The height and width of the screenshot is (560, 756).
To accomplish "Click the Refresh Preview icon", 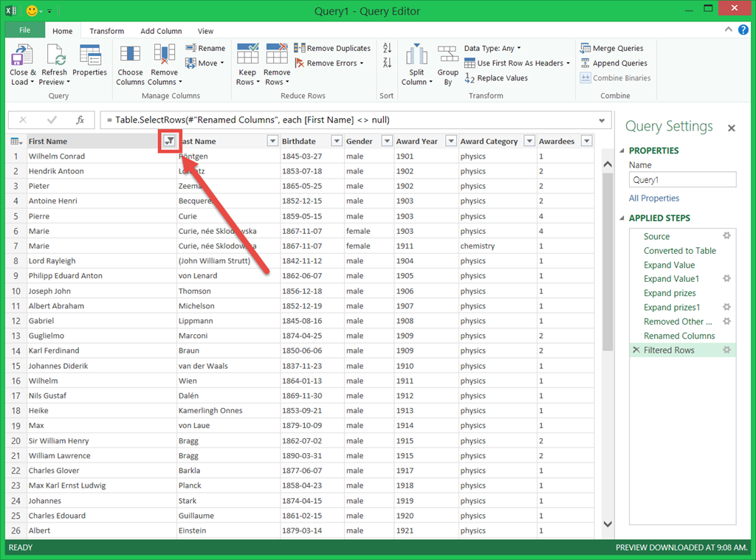I will coord(54,56).
